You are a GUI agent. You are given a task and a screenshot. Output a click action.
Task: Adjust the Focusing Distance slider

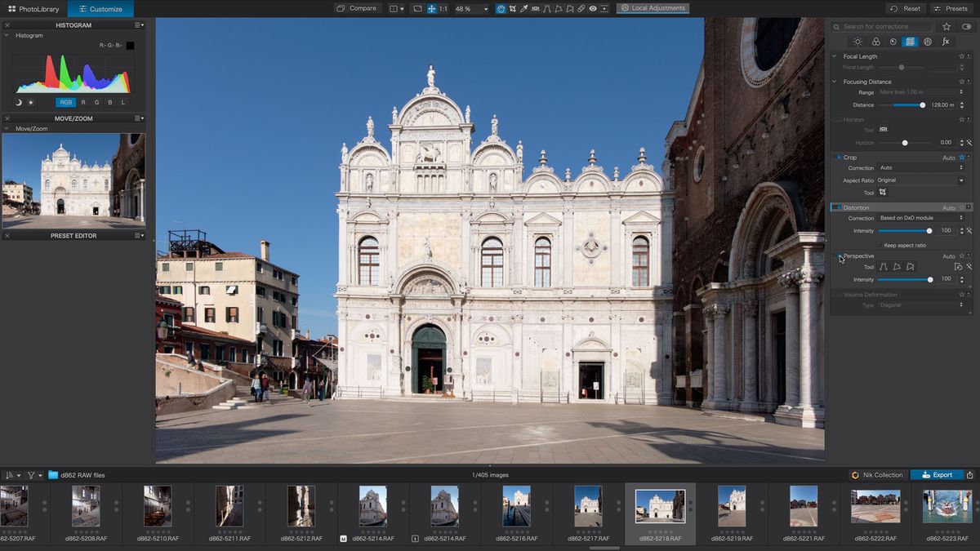902,105
